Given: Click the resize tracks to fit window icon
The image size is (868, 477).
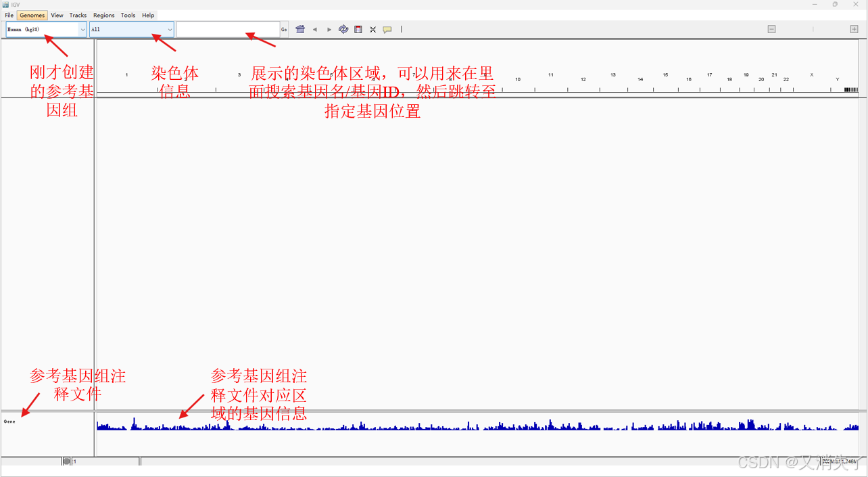Looking at the screenshot, I should [x=372, y=29].
